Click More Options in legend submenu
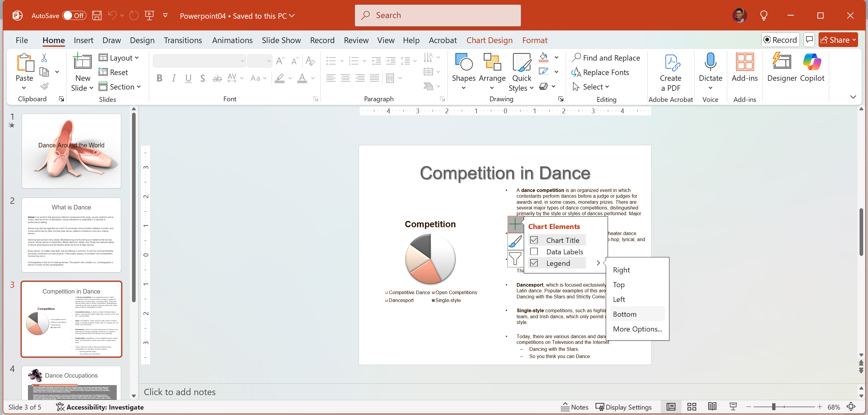868x415 pixels. coord(637,329)
